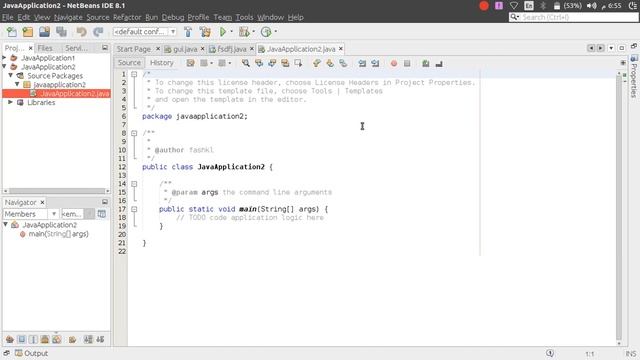Click the Debug Project icon
The height and width of the screenshot is (360, 640).
[x=244, y=32]
